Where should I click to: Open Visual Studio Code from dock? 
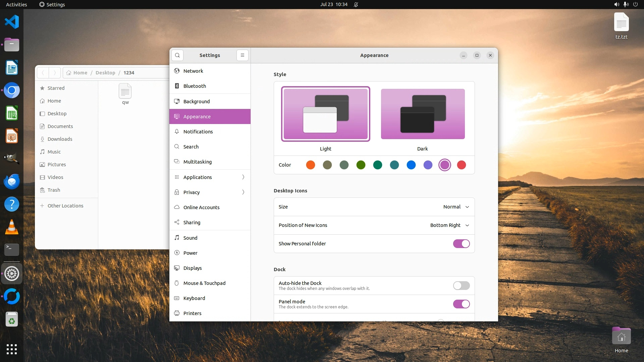tap(12, 22)
